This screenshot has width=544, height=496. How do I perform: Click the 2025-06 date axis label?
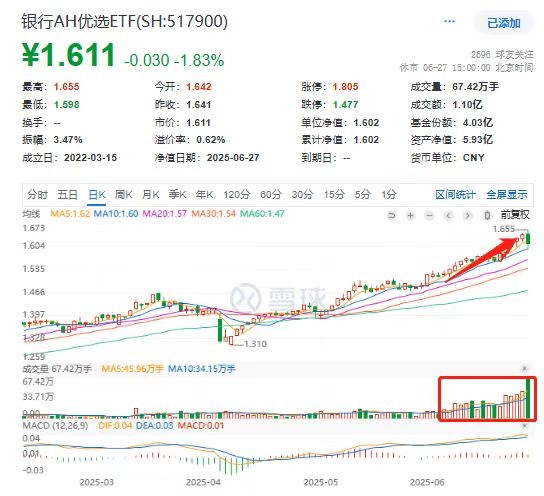427,482
